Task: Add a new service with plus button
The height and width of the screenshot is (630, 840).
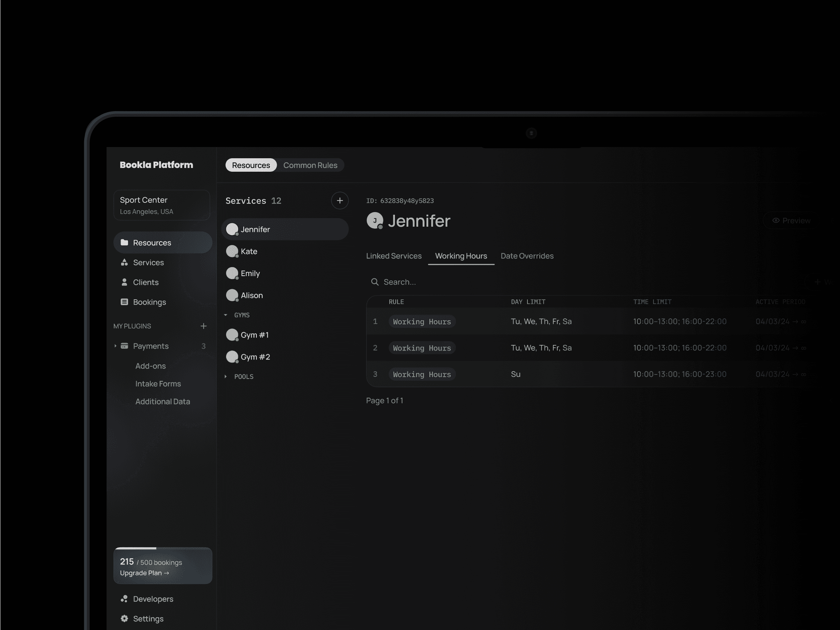Action: pyautogui.click(x=340, y=201)
